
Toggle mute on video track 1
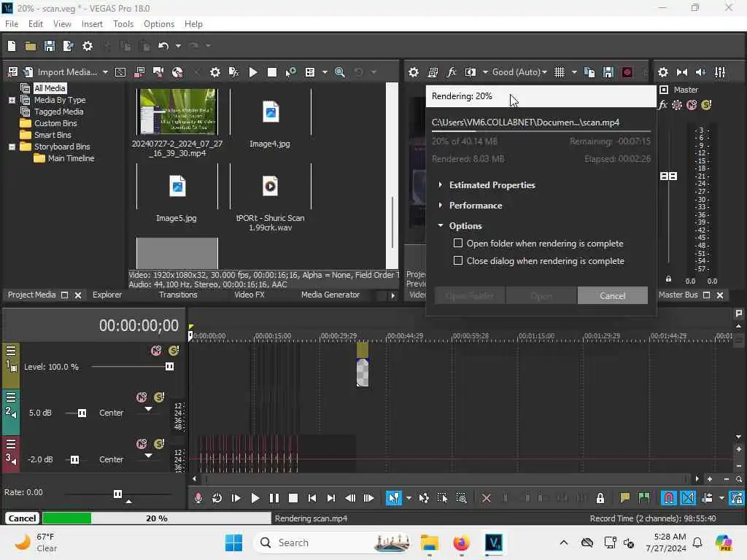pos(156,351)
